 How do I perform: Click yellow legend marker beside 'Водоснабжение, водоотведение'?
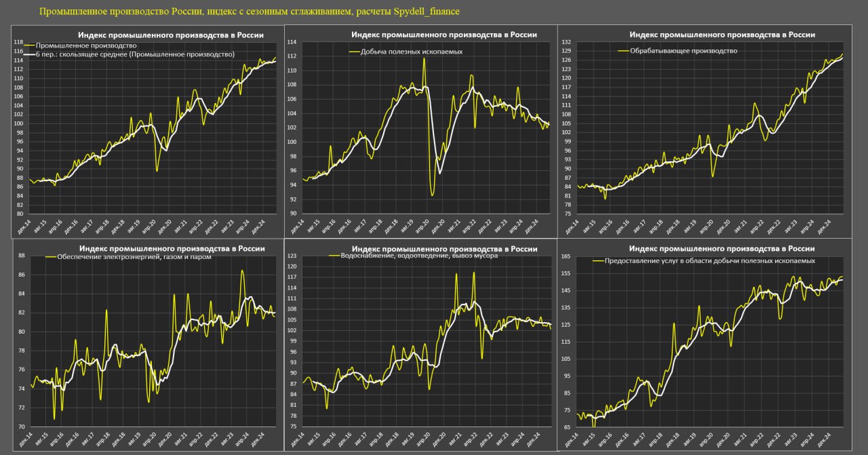click(x=333, y=256)
